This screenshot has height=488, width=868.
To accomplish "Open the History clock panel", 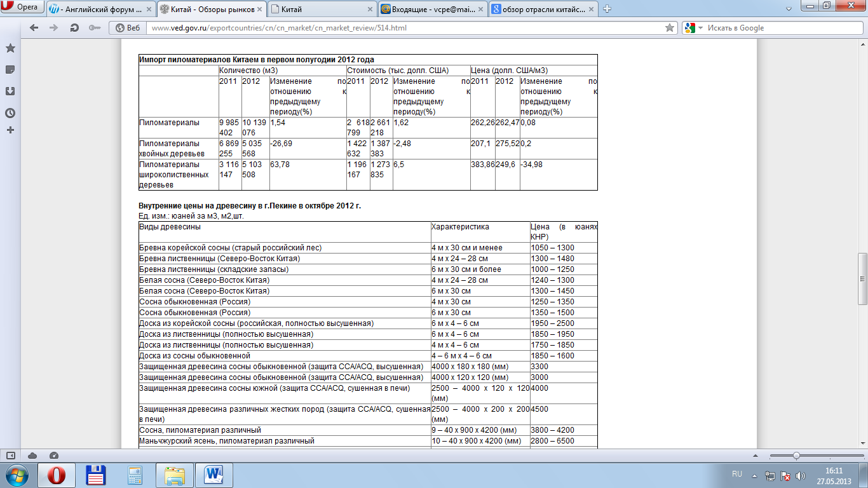I will (x=10, y=113).
